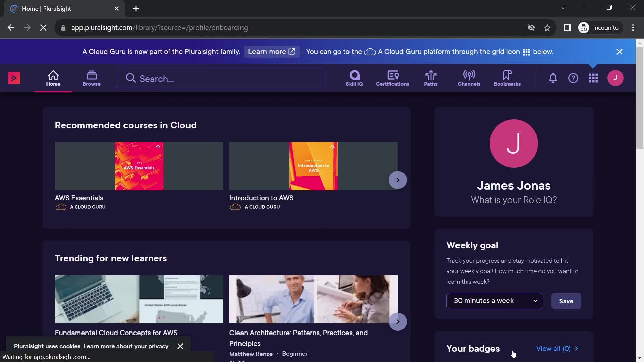Screen dimensions: 644x362
Task: Close the cookies notice
Action: pos(180,346)
